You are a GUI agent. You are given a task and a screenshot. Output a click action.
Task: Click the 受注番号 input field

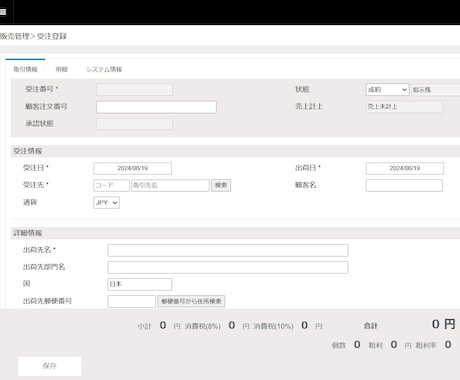(134, 89)
